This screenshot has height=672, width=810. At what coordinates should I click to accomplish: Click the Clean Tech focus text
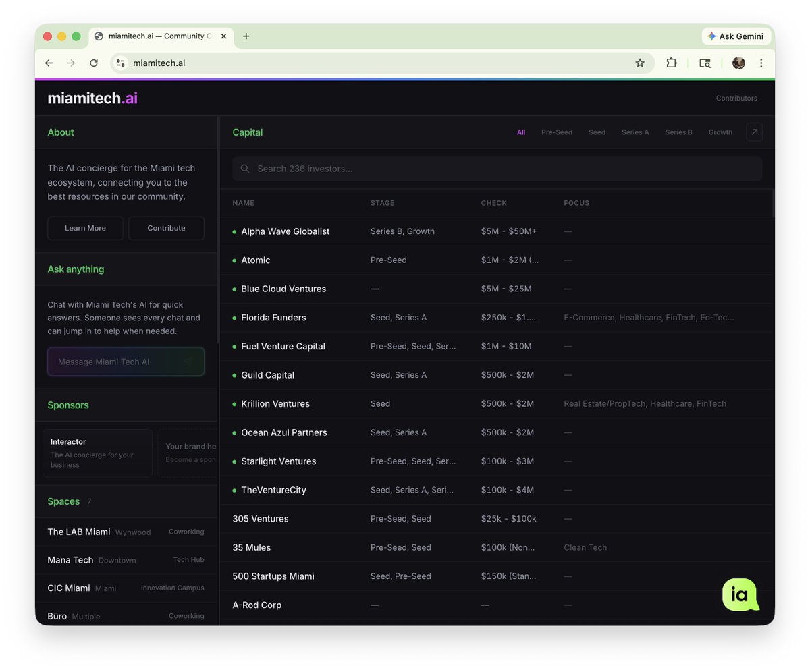[x=585, y=547]
